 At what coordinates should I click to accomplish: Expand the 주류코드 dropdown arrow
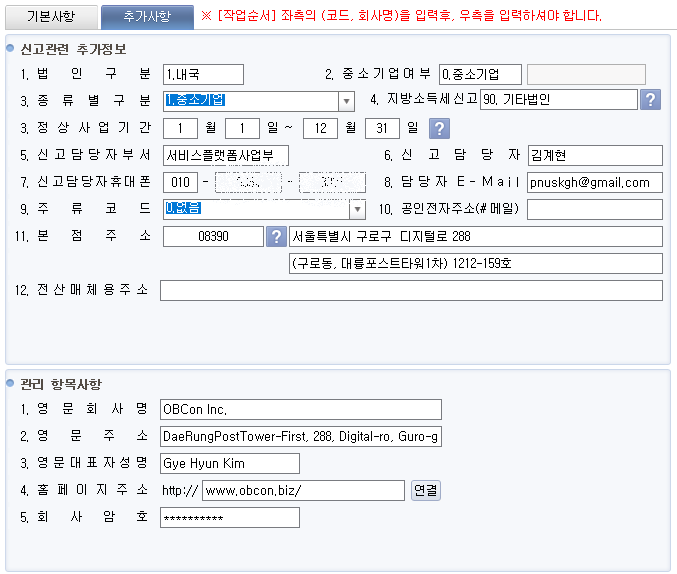(x=357, y=209)
